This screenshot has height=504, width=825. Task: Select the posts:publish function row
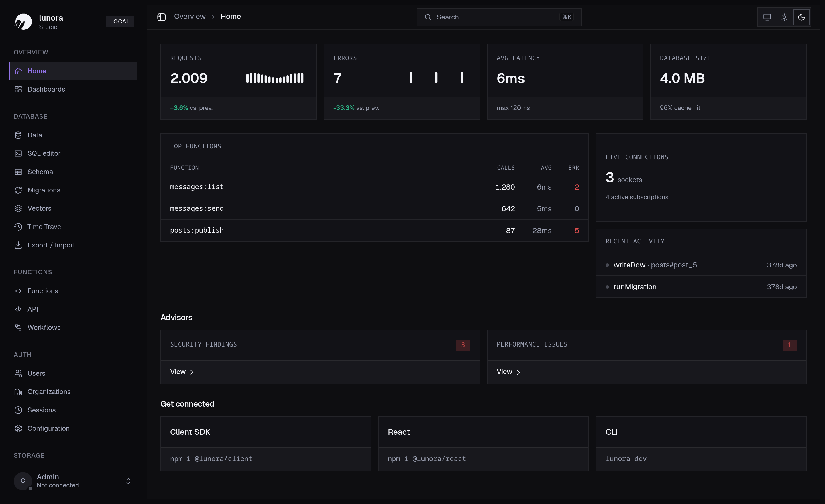[375, 231]
